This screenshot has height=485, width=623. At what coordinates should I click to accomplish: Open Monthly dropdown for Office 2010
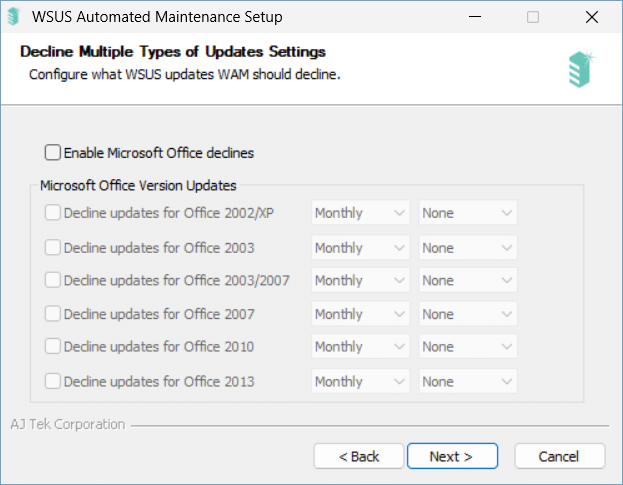click(x=360, y=346)
